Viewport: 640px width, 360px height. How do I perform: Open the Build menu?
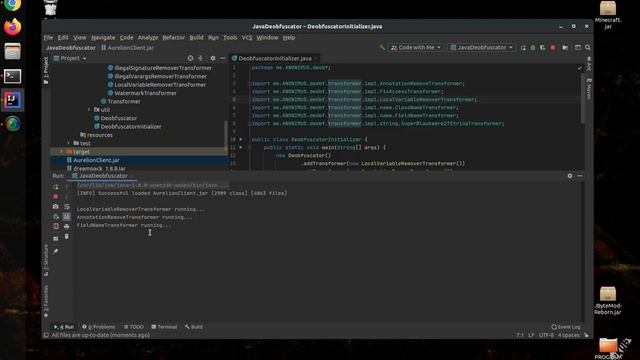196,38
